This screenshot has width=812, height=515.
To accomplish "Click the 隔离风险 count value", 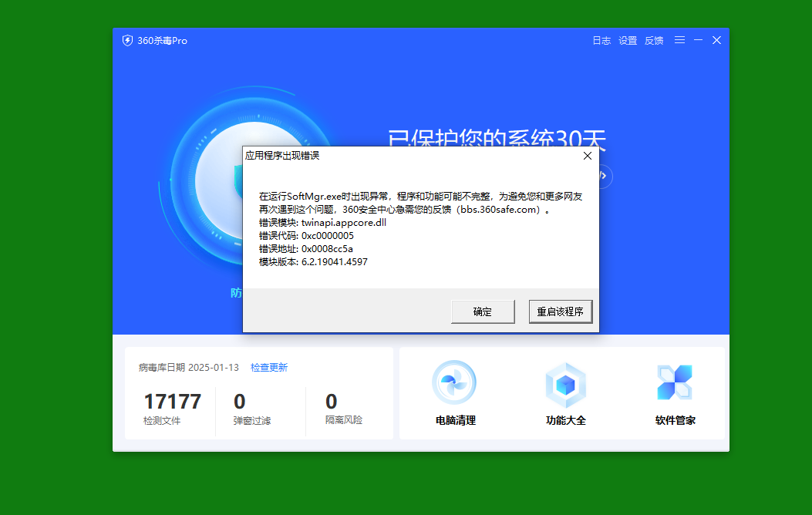I will tap(331, 402).
